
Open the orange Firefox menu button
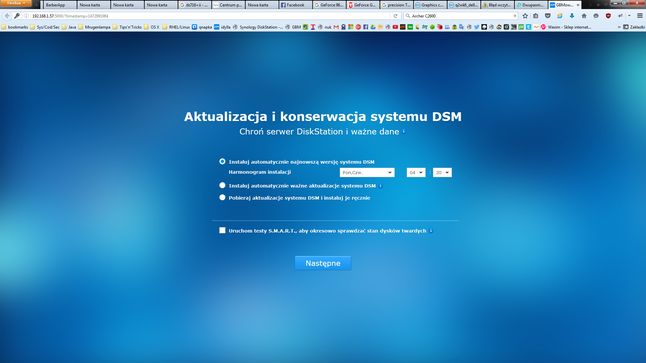(16, 3)
